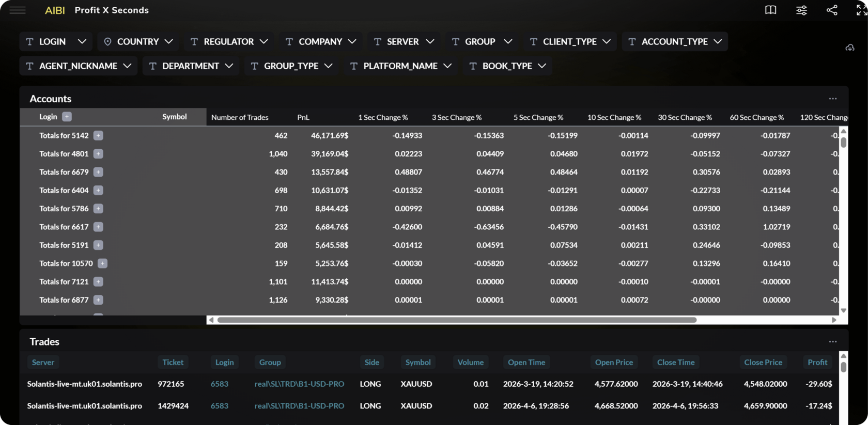Expand Totals for 6617 row
The height and width of the screenshot is (425, 868).
click(x=98, y=227)
